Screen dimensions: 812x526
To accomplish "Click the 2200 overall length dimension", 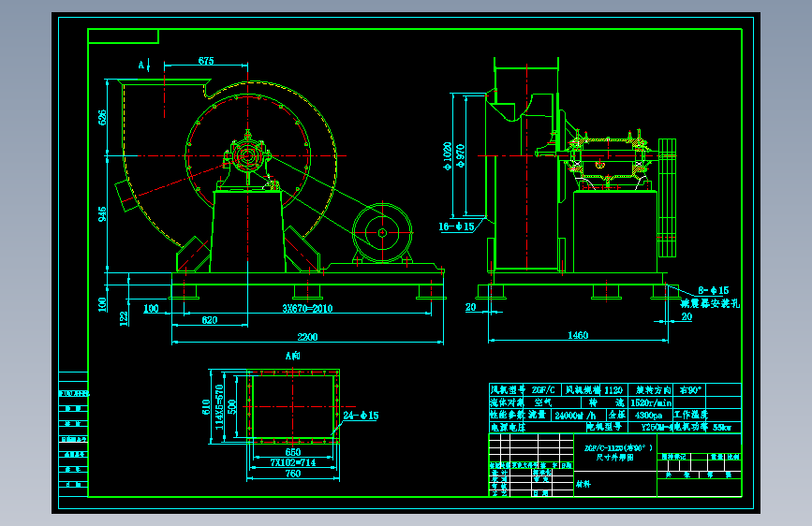I will click(307, 337).
